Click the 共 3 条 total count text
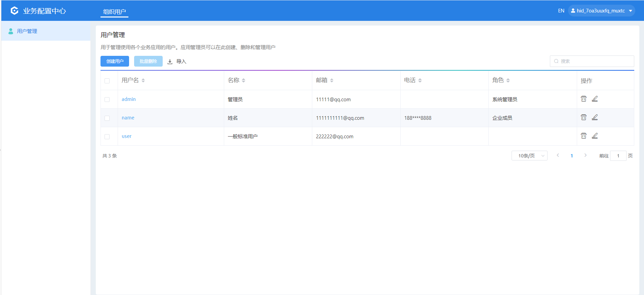This screenshot has width=644, height=295. [x=110, y=156]
